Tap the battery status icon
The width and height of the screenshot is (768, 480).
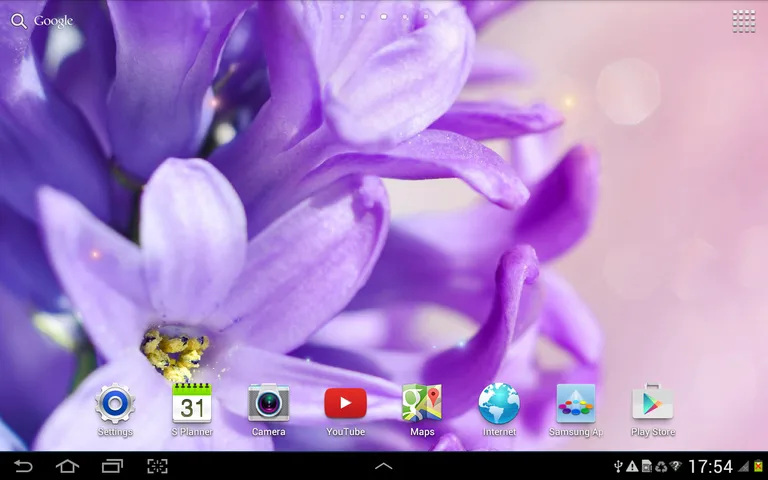[x=759, y=466]
